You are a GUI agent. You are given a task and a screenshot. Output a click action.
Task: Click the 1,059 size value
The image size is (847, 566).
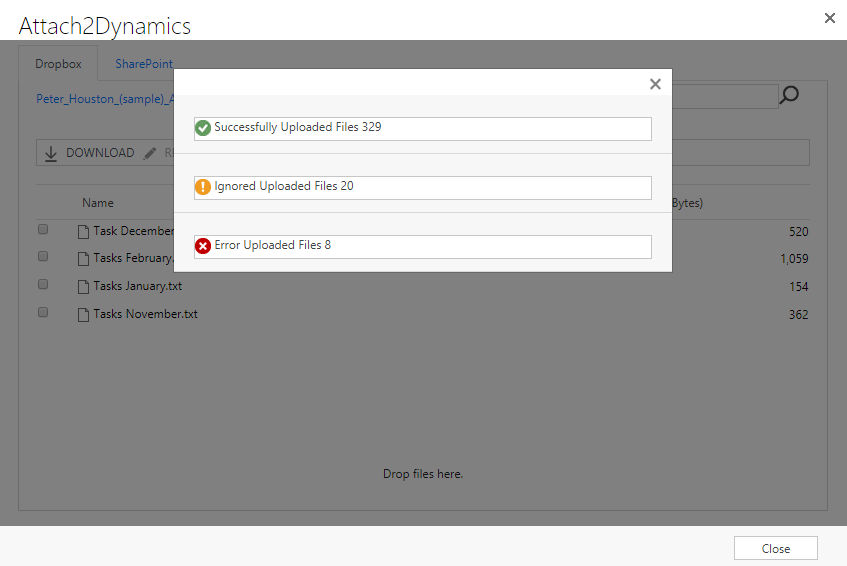[794, 259]
